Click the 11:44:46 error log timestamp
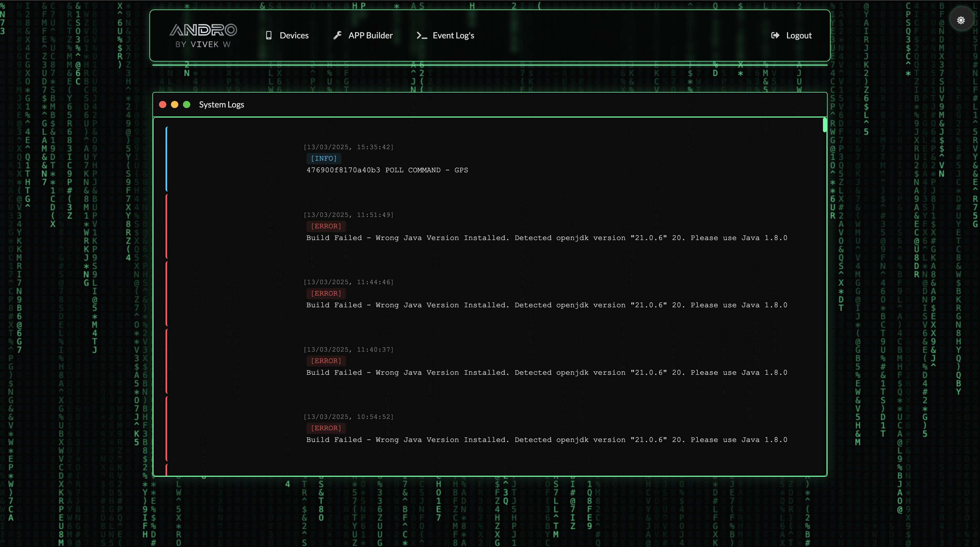Image resolution: width=980 pixels, height=547 pixels. (348, 282)
